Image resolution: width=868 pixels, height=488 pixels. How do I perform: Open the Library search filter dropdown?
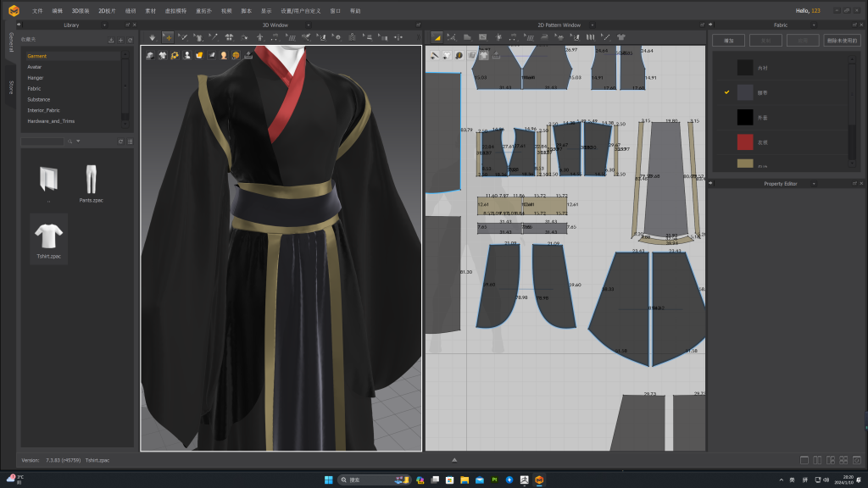(78, 141)
